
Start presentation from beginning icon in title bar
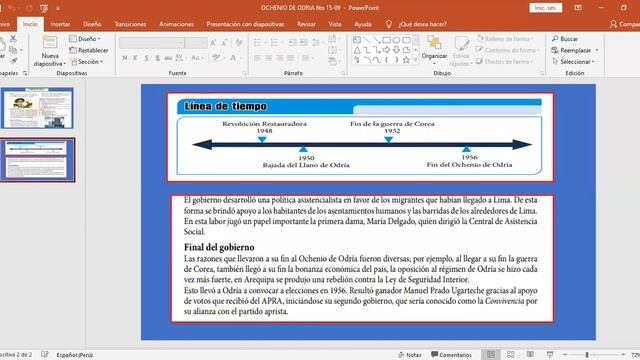[x=44, y=8]
